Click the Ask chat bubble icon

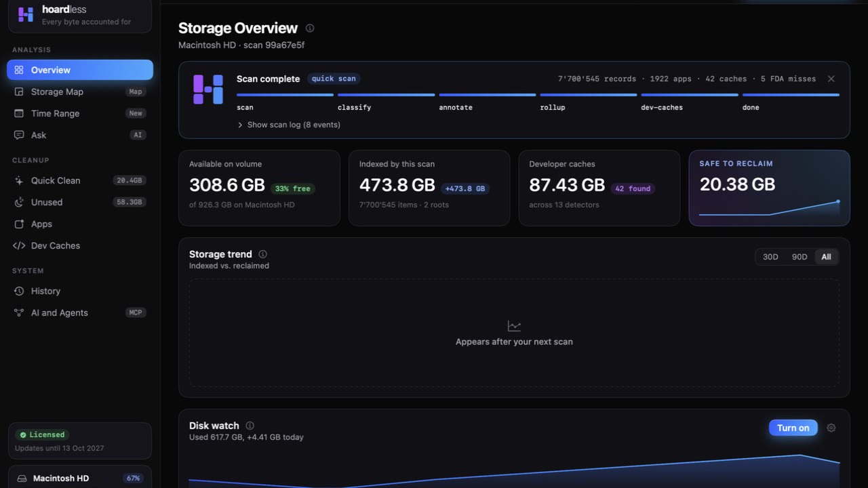19,135
